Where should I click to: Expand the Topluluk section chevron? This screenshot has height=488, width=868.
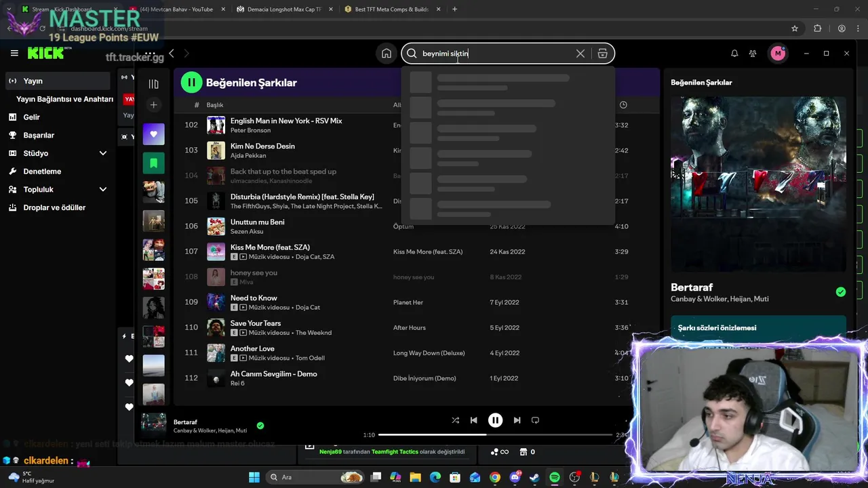coord(103,189)
